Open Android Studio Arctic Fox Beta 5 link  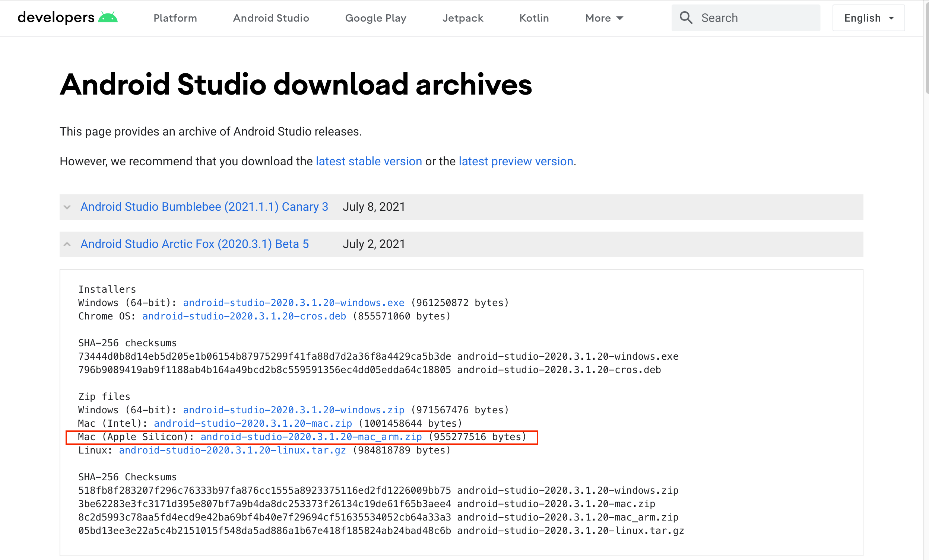[194, 244]
